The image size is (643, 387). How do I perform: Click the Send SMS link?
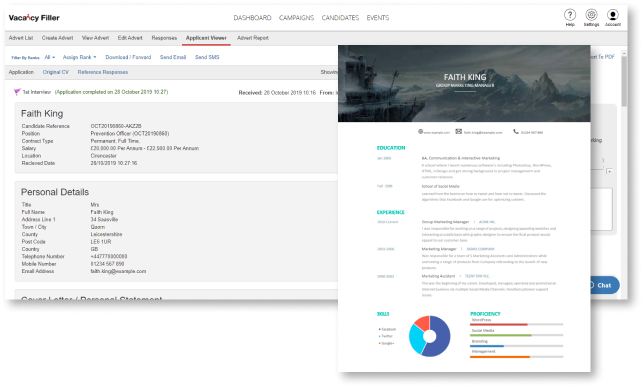coord(207,57)
